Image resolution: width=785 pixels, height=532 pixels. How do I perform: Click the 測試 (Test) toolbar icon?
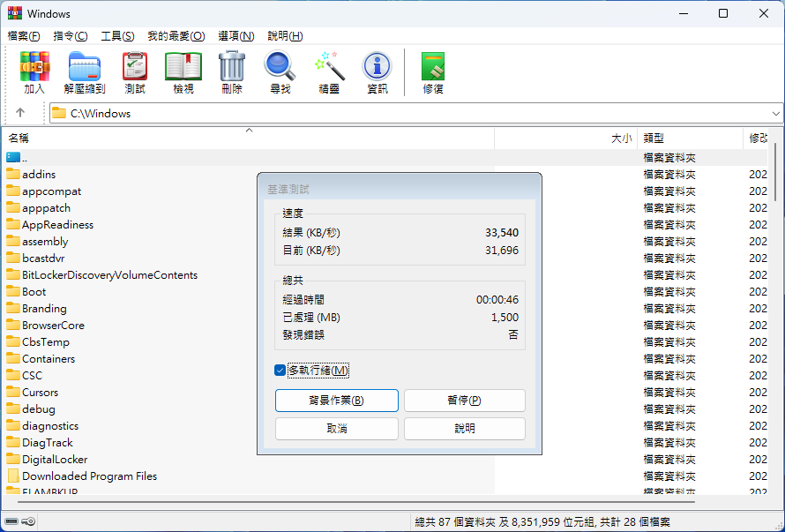(x=135, y=72)
